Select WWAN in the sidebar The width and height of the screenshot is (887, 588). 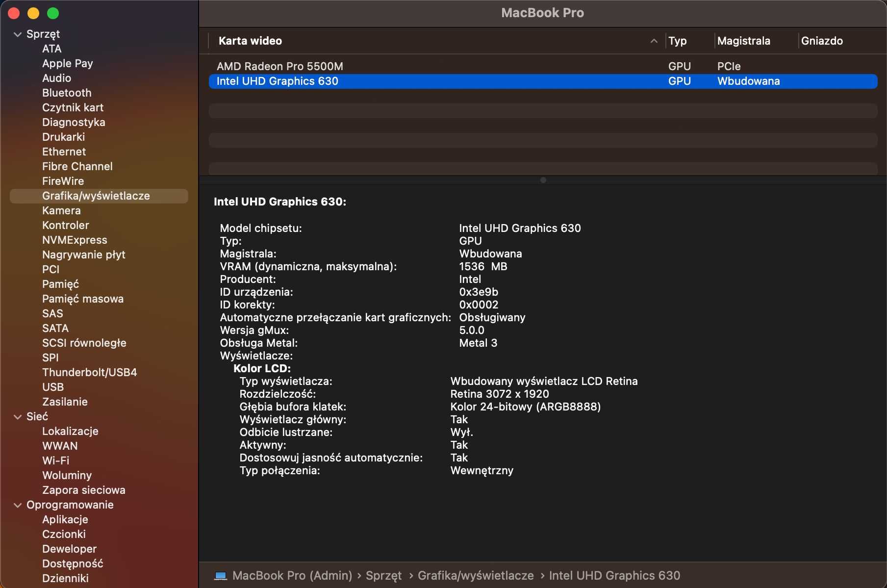click(60, 446)
